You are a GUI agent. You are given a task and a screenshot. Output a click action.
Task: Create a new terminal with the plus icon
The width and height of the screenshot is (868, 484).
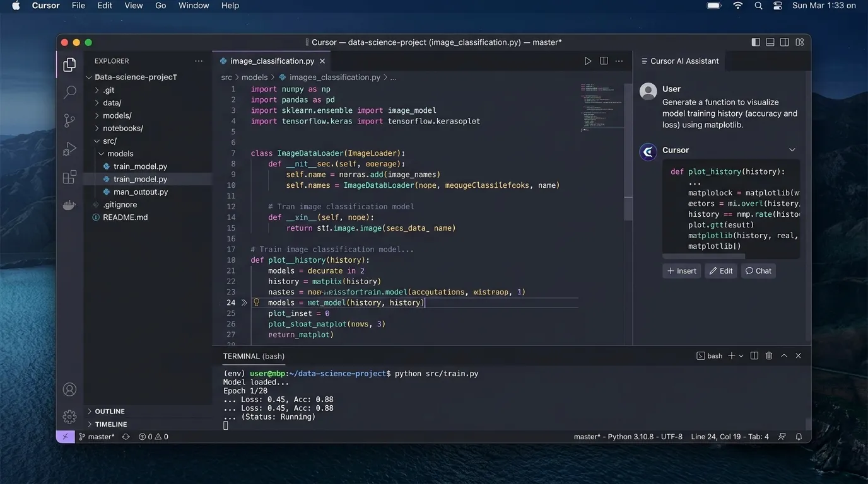pyautogui.click(x=732, y=356)
